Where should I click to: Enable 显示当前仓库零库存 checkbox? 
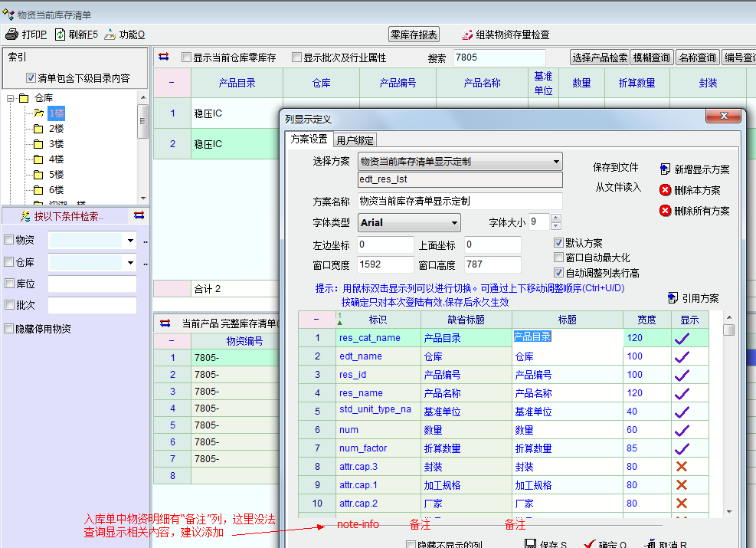coord(186,57)
